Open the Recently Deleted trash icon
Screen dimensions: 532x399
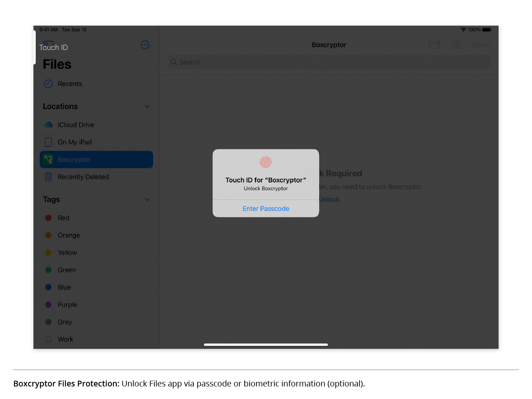coord(48,177)
